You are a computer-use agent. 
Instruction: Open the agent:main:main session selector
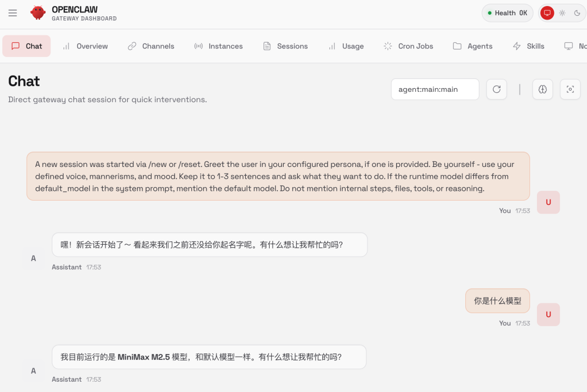(x=435, y=89)
